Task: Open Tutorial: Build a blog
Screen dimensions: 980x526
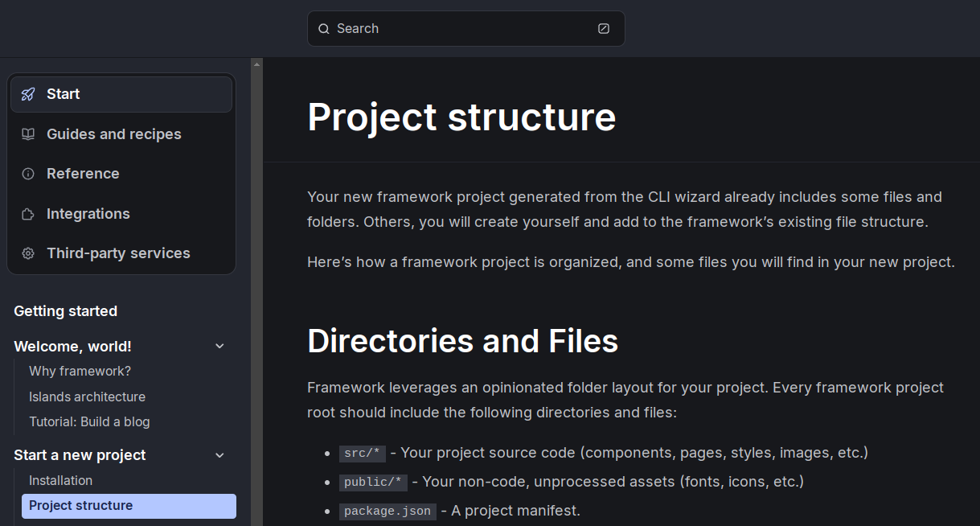Action: coord(89,421)
